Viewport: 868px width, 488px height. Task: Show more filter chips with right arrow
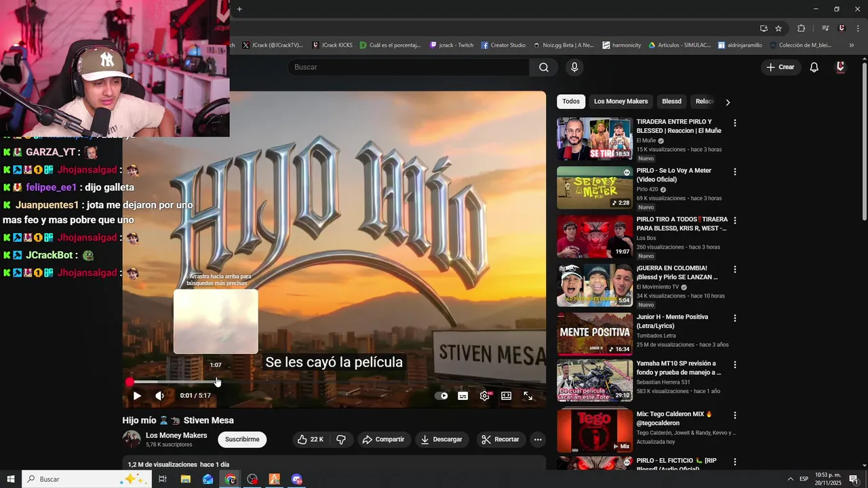pos(728,102)
